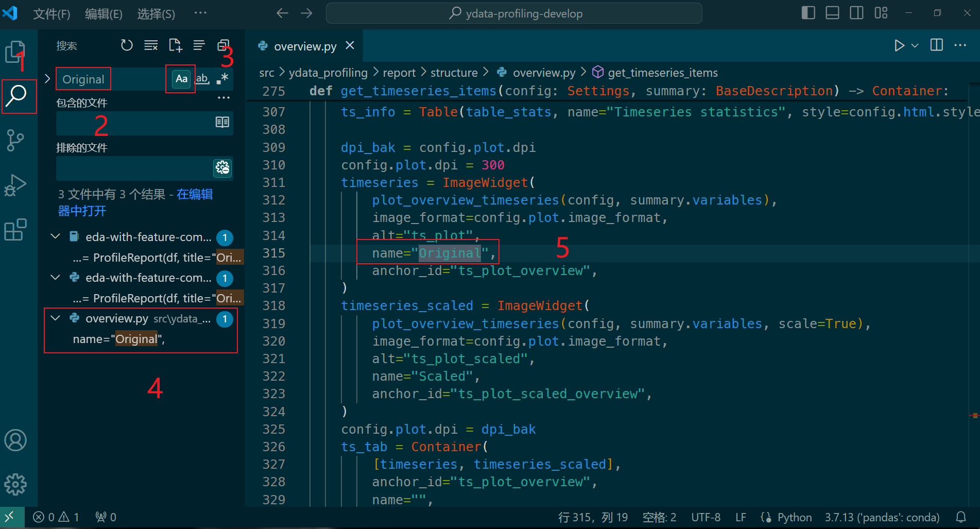980x529 pixels.
Task: Toggle Match Case option
Action: tap(181, 79)
